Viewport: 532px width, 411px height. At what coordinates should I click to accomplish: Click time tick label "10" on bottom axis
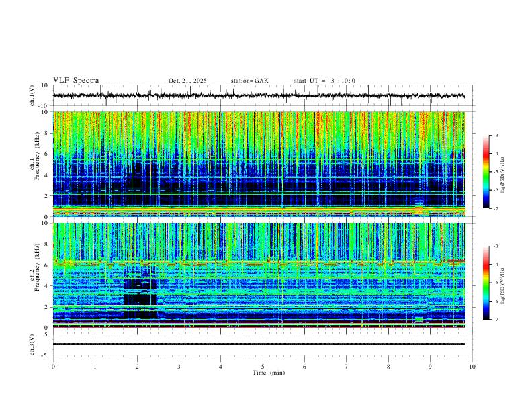pyautogui.click(x=472, y=367)
